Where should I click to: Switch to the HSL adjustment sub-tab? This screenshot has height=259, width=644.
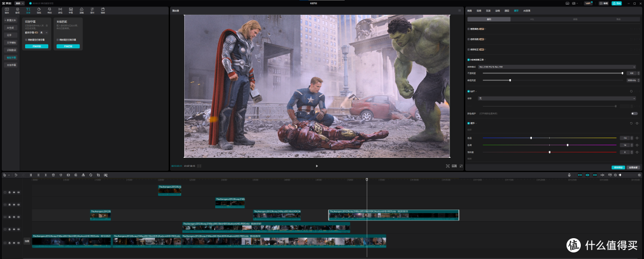click(x=531, y=19)
